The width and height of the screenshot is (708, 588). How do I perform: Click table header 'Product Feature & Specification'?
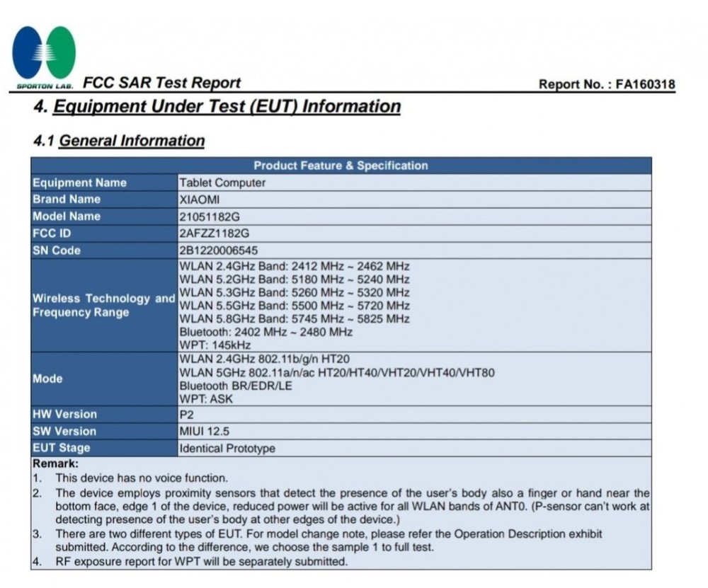(x=341, y=166)
